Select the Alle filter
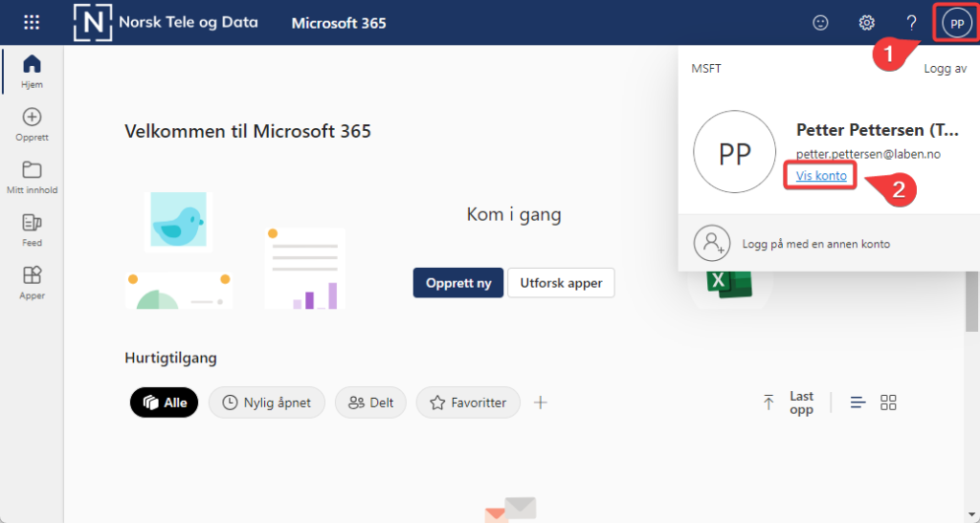Screen dimensions: 980x523 click(x=165, y=403)
